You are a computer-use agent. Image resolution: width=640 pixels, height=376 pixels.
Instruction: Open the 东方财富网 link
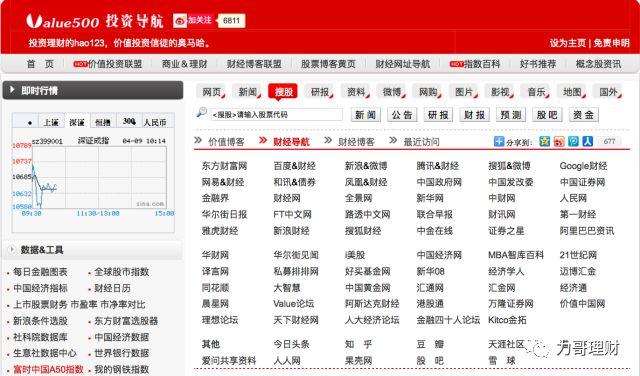tap(224, 166)
